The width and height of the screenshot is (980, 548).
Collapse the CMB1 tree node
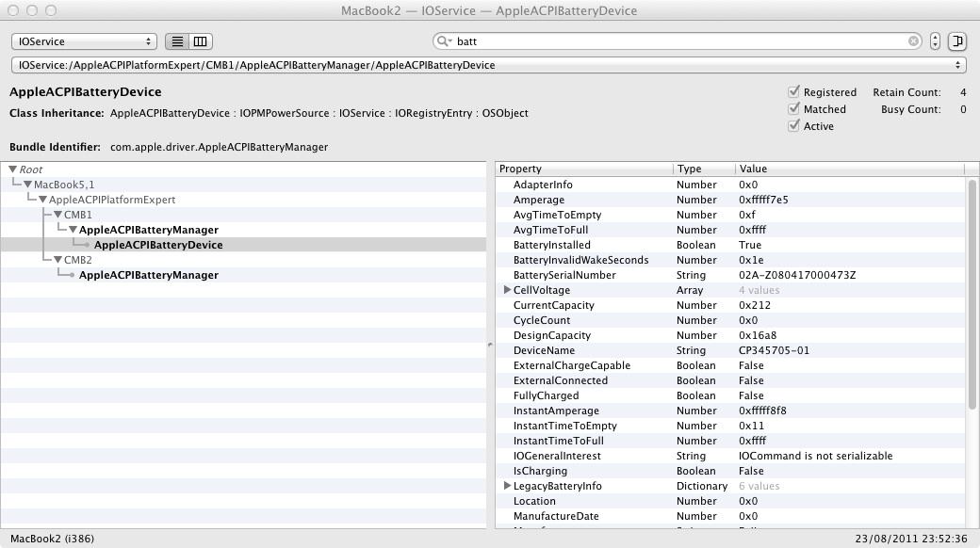[x=57, y=215]
